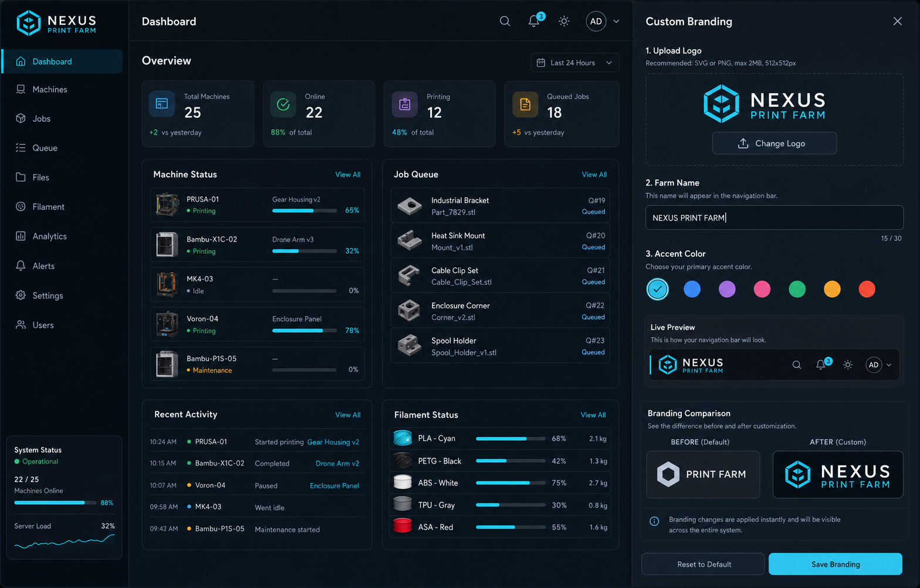This screenshot has width=920, height=588.
Task: Open notifications bell with badge 3
Action: [x=535, y=21]
